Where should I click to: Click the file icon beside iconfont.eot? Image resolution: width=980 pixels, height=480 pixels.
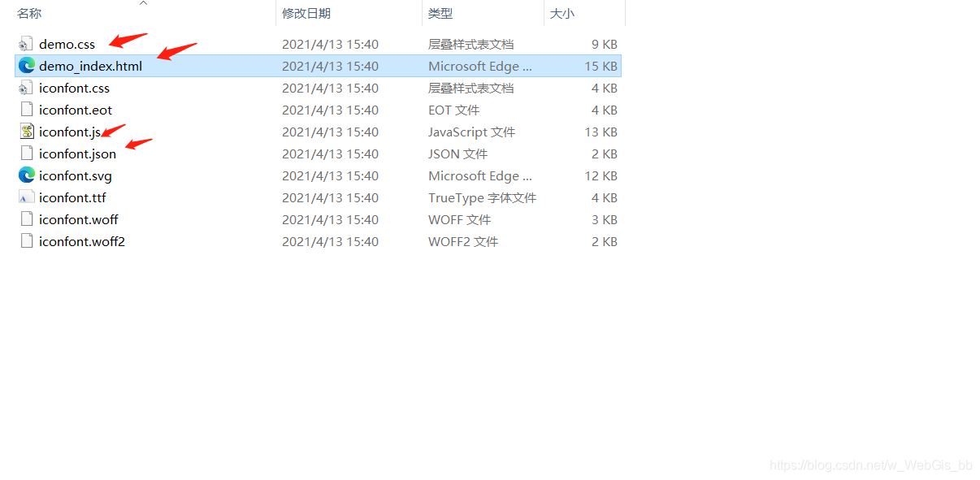(25, 110)
